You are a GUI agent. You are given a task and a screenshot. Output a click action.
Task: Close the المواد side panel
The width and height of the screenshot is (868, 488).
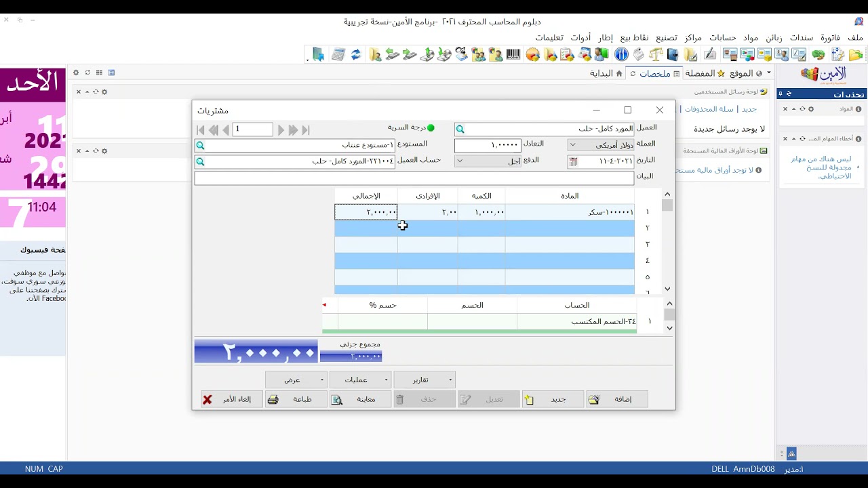click(785, 109)
